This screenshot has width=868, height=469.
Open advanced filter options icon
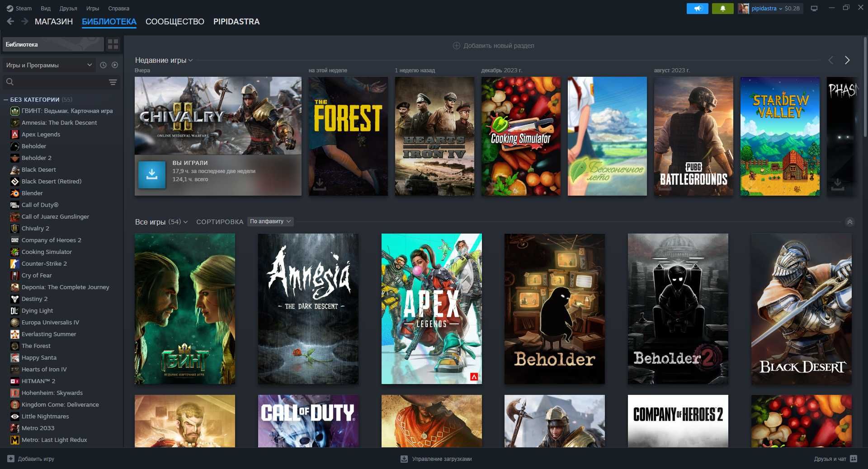tap(113, 82)
